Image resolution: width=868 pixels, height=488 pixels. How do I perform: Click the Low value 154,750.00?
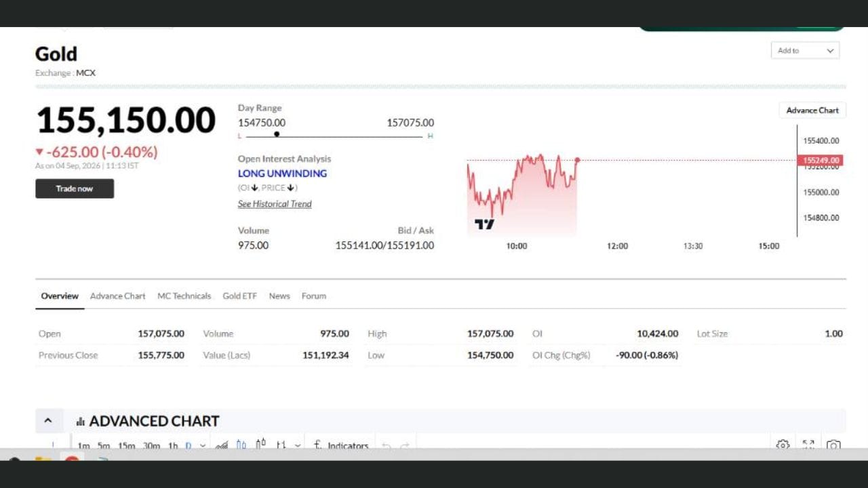coord(490,355)
